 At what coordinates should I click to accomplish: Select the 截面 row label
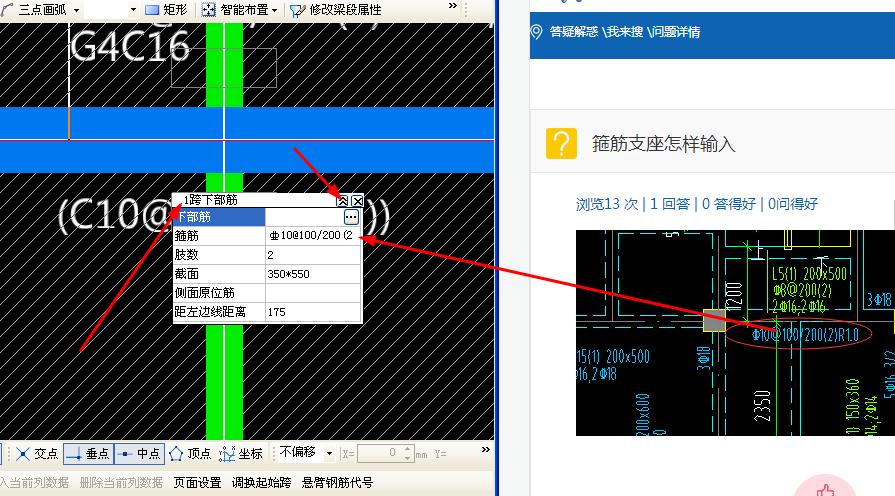point(219,274)
